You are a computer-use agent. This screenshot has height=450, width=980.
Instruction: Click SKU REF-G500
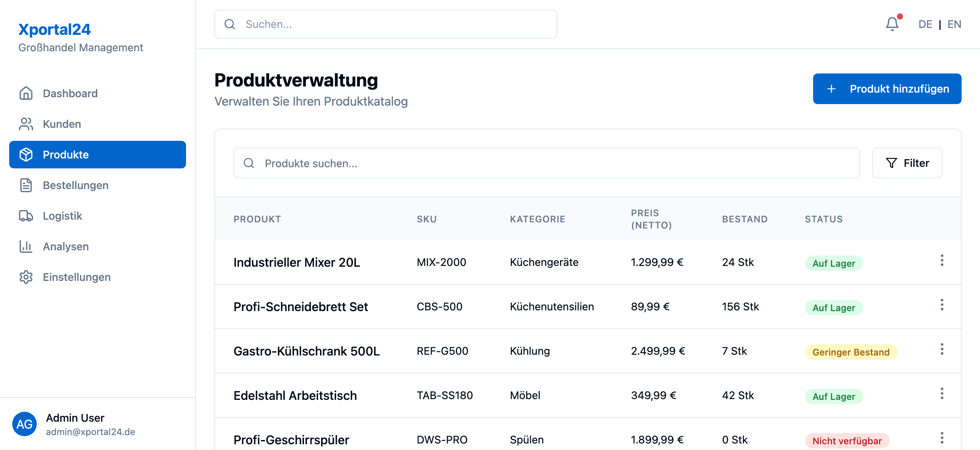tap(443, 351)
